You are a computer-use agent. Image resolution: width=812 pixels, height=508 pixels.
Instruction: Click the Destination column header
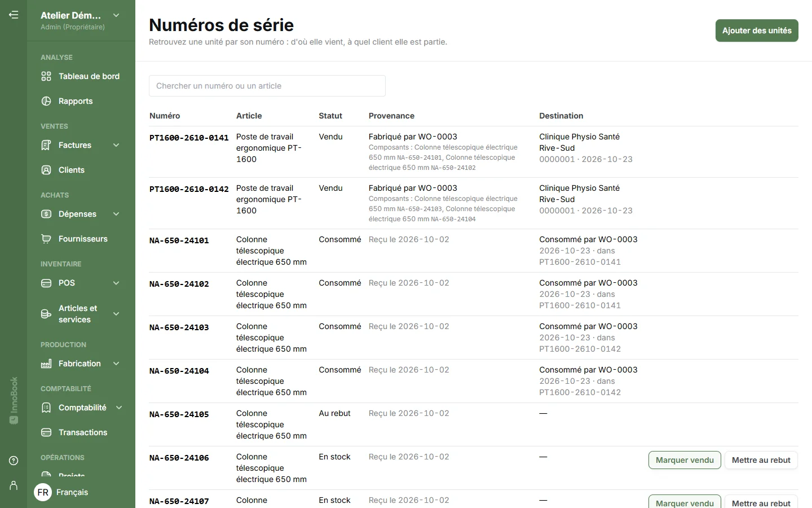(561, 116)
